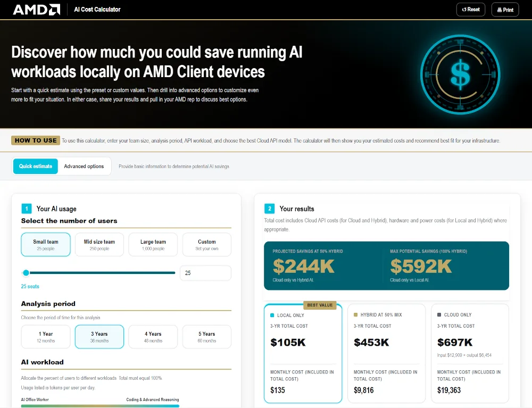
Task: Switch to the Advanced options tab
Action: click(x=84, y=166)
